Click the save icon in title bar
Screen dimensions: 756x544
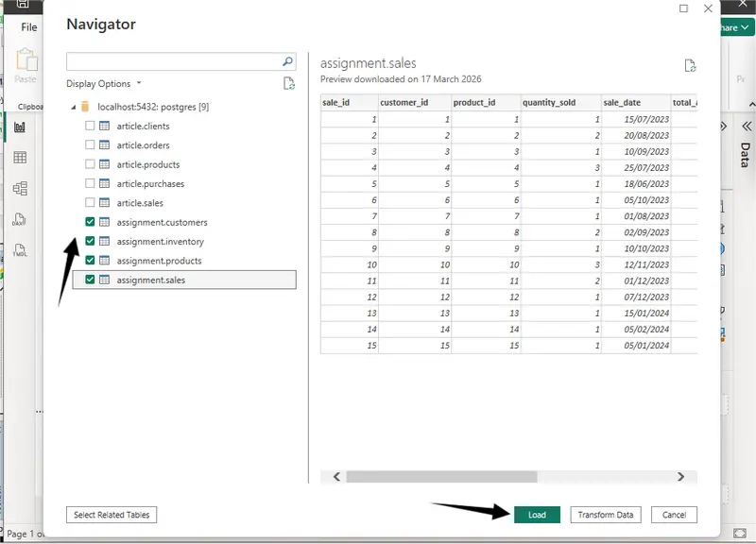click(x=23, y=5)
